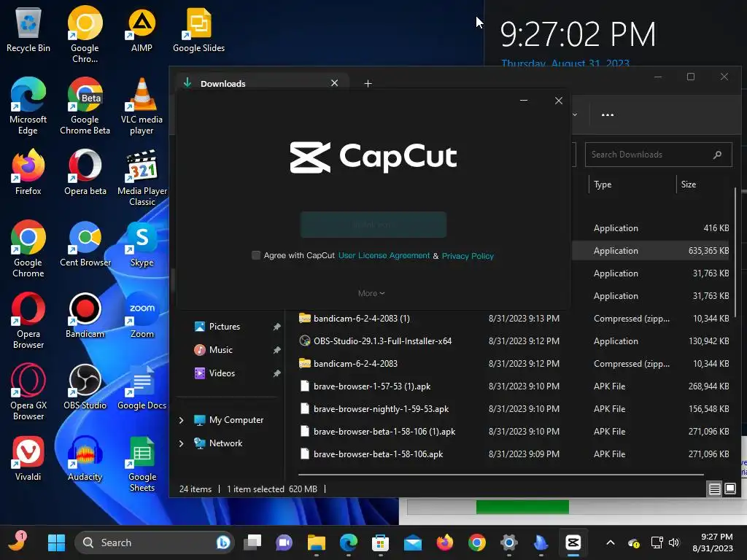Expand Network tree node
This screenshot has width=747, height=560.
tap(181, 443)
